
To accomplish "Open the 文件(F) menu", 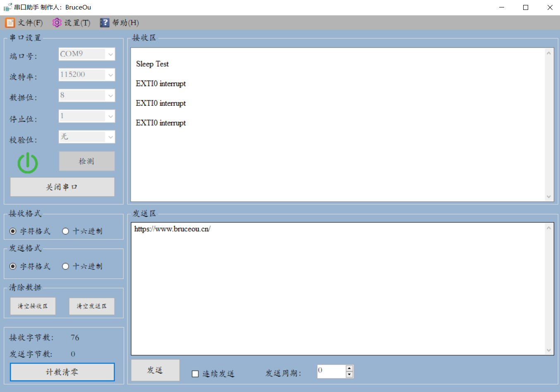I will coord(24,23).
